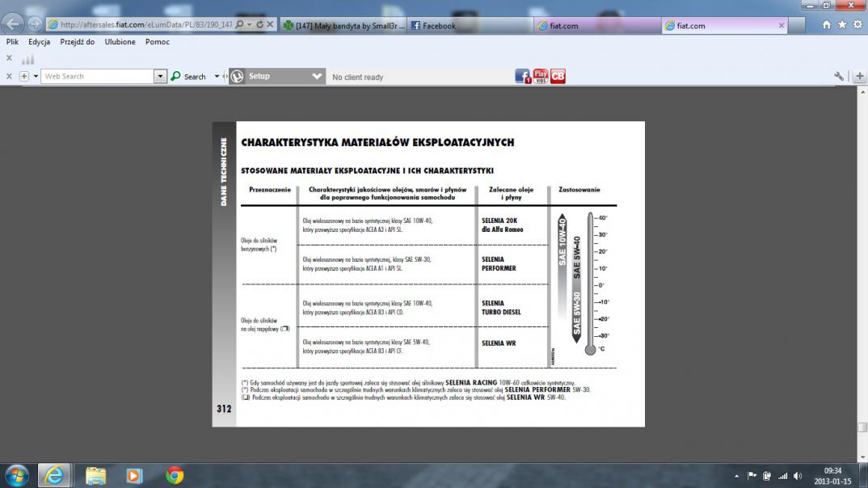Close the Web Search toolbar
This screenshot has width=868, height=488.
click(x=9, y=77)
